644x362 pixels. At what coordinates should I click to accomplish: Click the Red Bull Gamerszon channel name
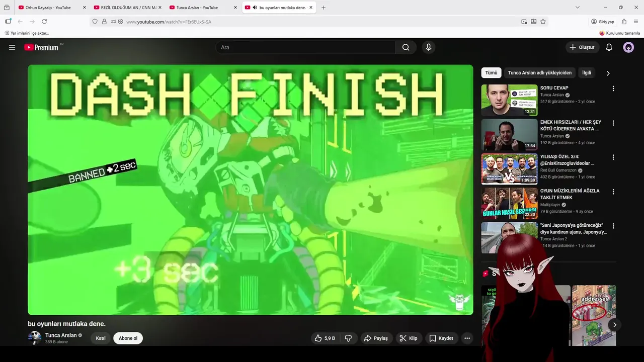click(558, 170)
